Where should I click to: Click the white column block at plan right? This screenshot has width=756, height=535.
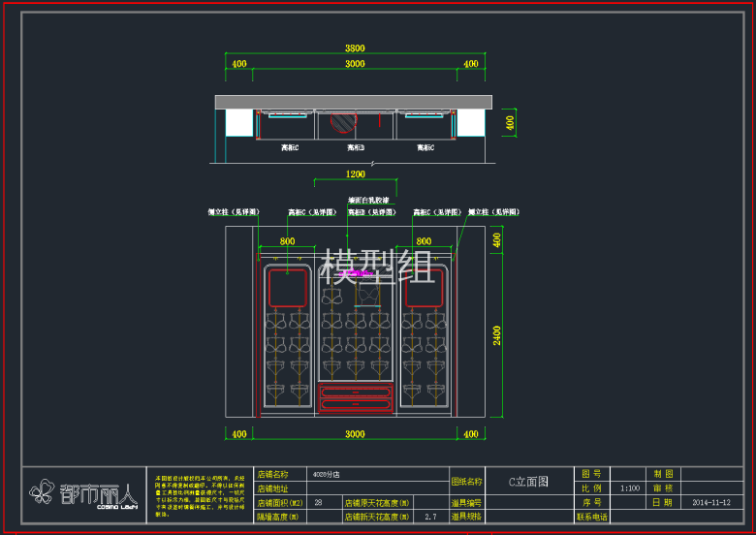click(x=471, y=122)
